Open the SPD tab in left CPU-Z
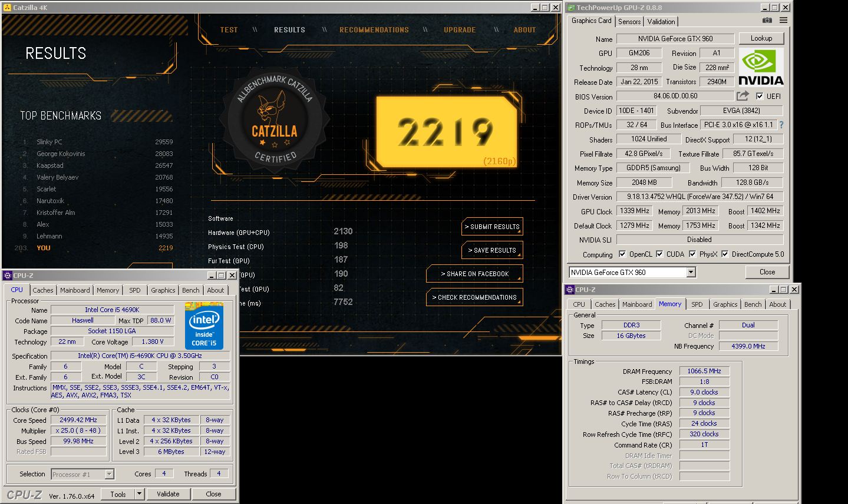 click(x=135, y=290)
